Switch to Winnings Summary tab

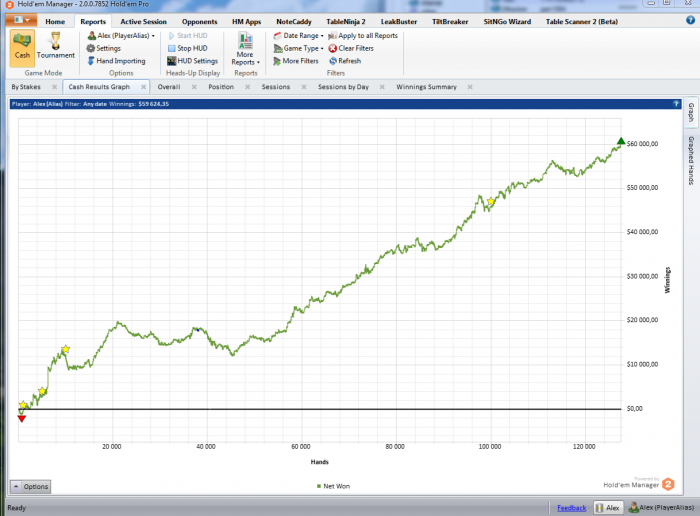click(426, 87)
